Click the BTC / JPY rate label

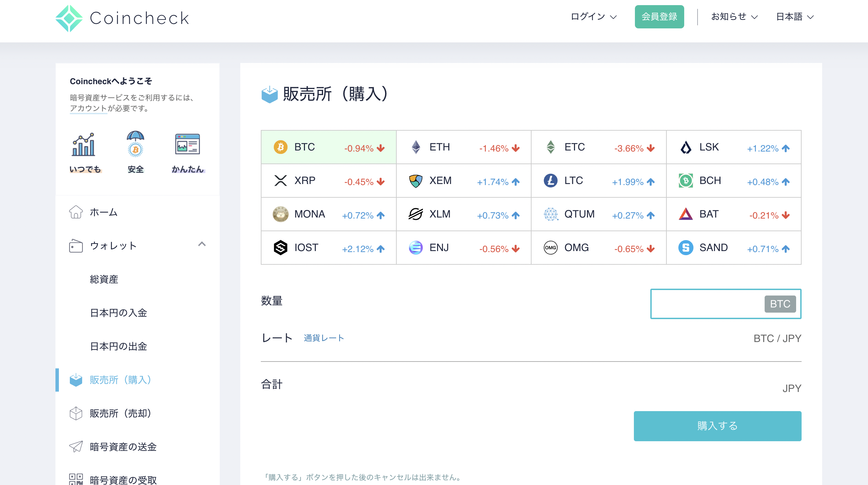[777, 338]
